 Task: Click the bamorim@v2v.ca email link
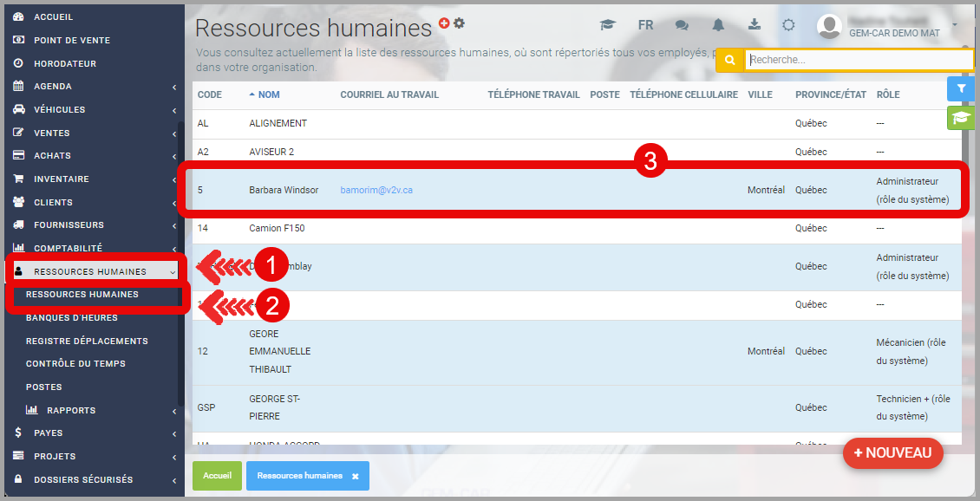(376, 190)
